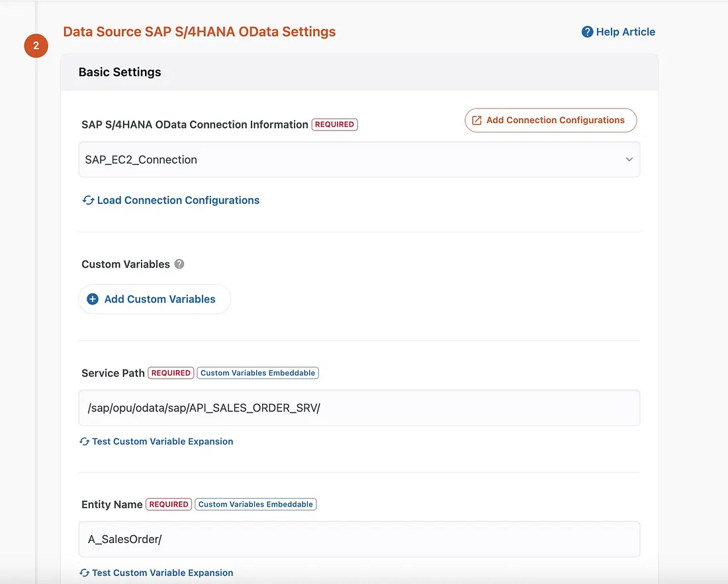Click the Service Path input field
The height and width of the screenshot is (584, 728).
tap(359, 408)
